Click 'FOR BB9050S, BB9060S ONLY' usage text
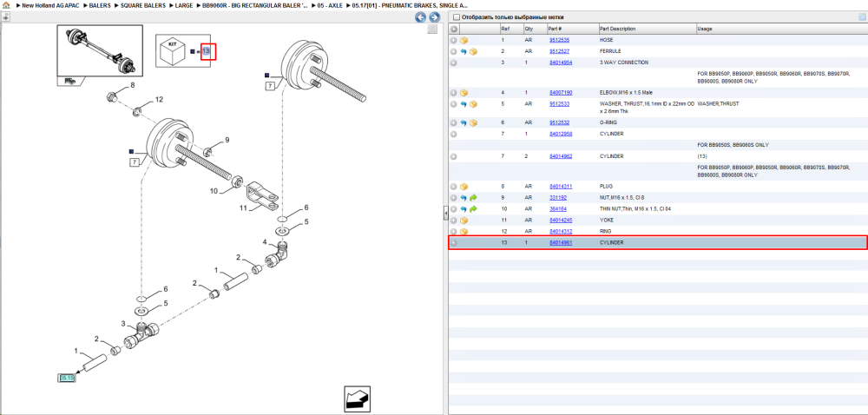The width and height of the screenshot is (868, 415). tap(733, 145)
